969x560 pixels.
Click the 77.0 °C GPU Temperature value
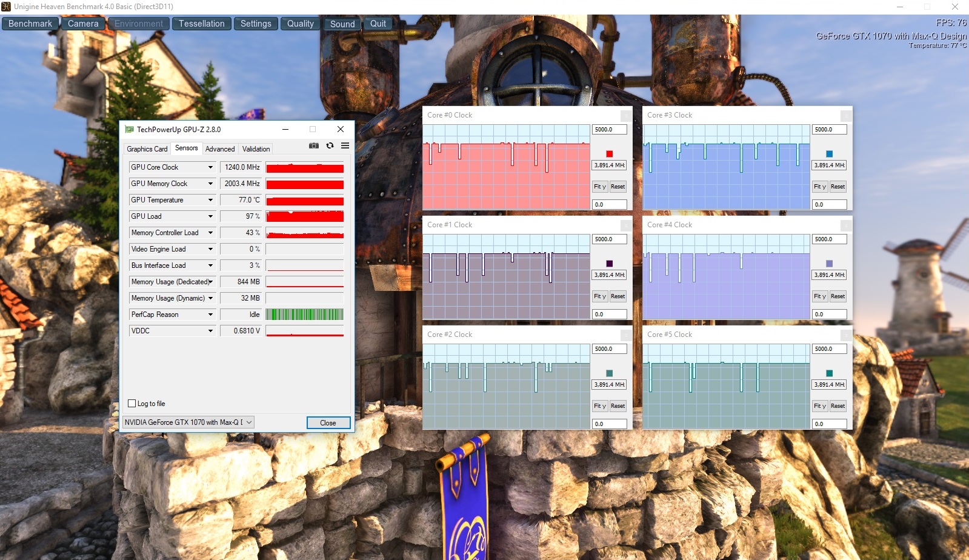click(241, 200)
